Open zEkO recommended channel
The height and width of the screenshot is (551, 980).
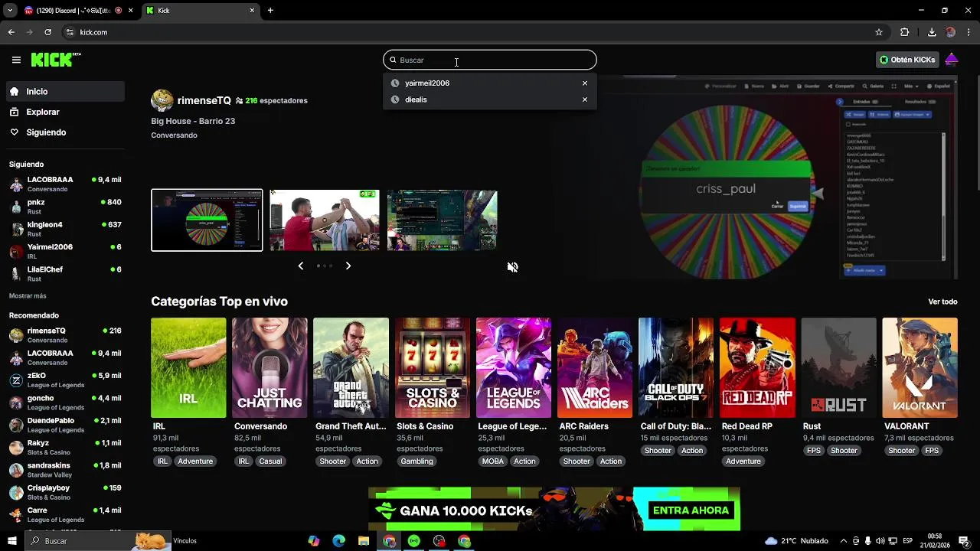click(65, 380)
